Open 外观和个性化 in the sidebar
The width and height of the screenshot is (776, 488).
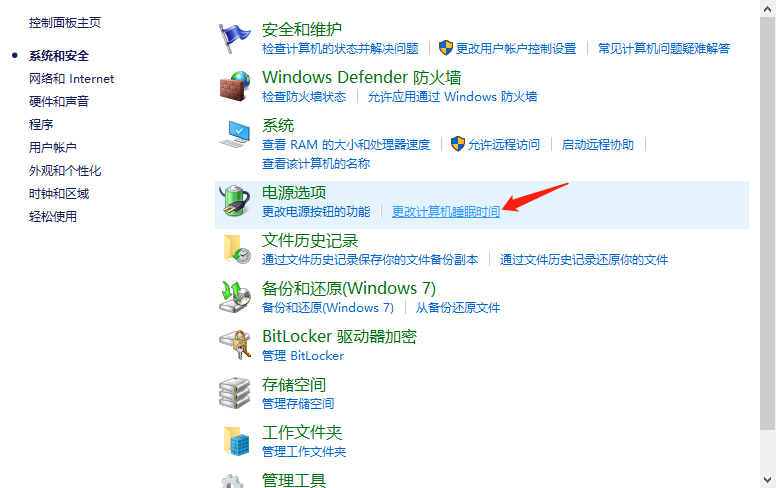(x=65, y=171)
